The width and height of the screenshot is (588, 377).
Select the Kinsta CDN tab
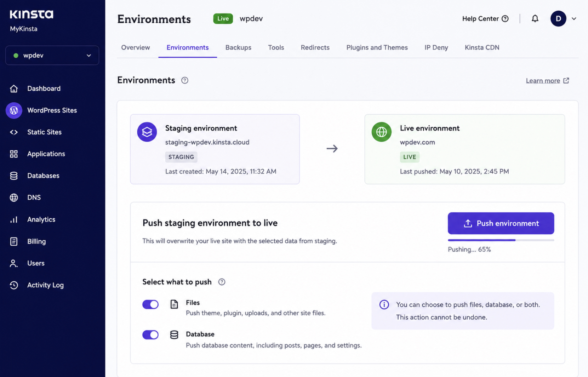[482, 47]
